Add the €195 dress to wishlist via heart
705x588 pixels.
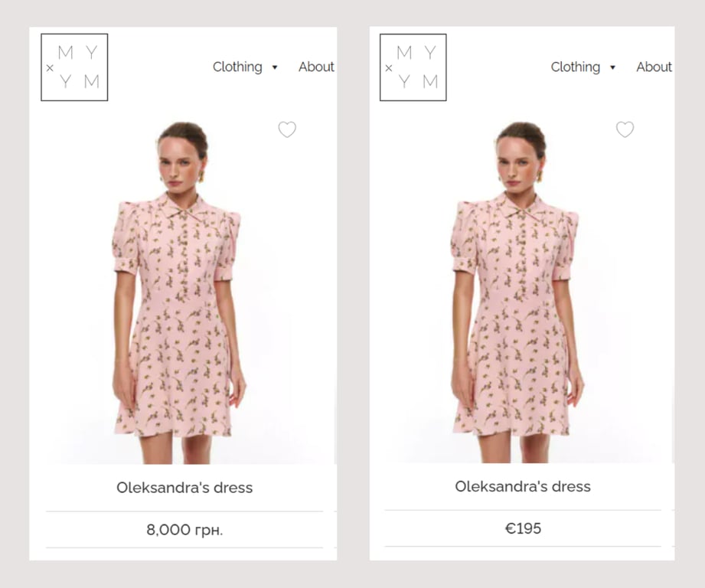click(625, 129)
